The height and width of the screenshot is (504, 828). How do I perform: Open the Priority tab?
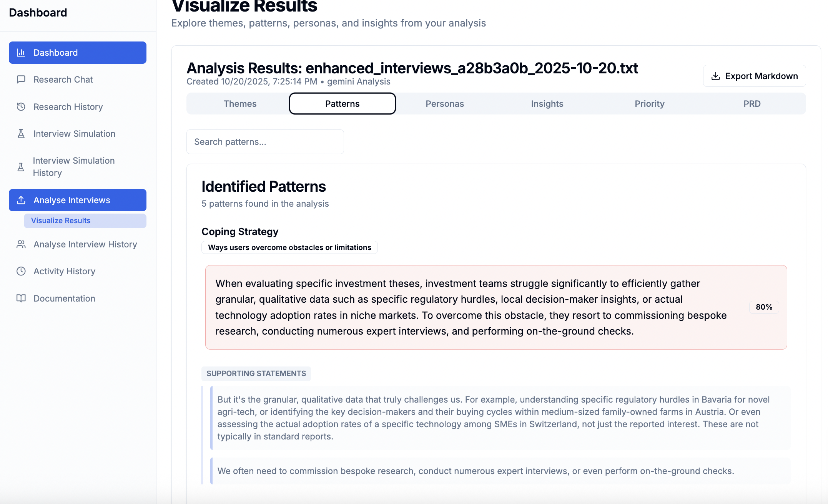point(649,103)
